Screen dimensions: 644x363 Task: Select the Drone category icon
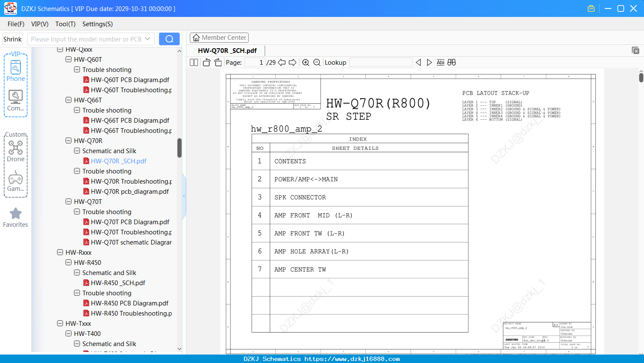pos(16,151)
